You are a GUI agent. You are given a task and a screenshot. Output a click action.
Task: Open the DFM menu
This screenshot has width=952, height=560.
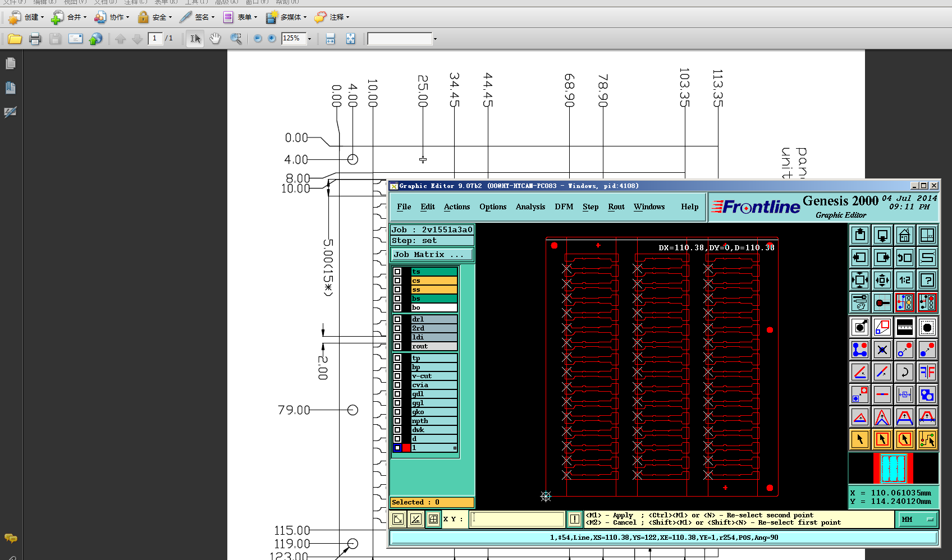tap(564, 207)
